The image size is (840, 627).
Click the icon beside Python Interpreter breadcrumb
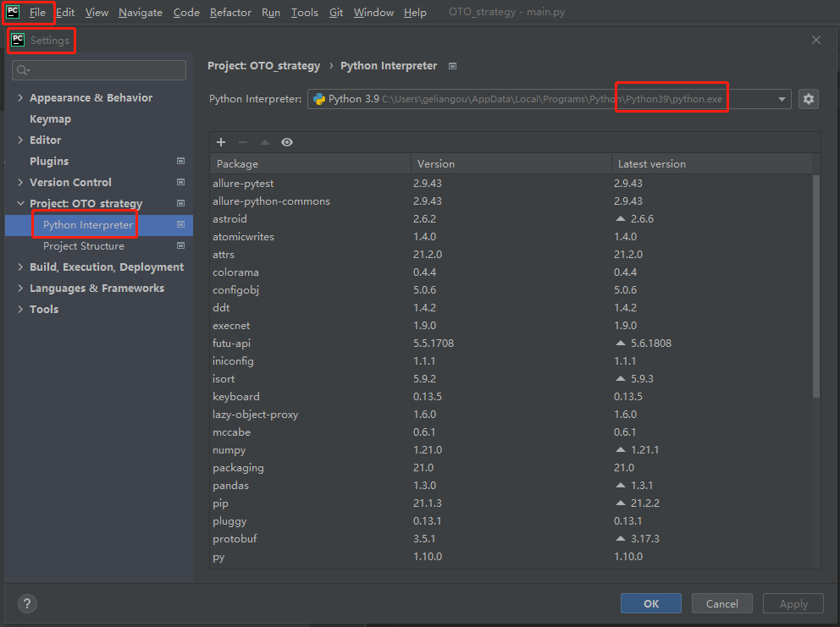click(452, 66)
